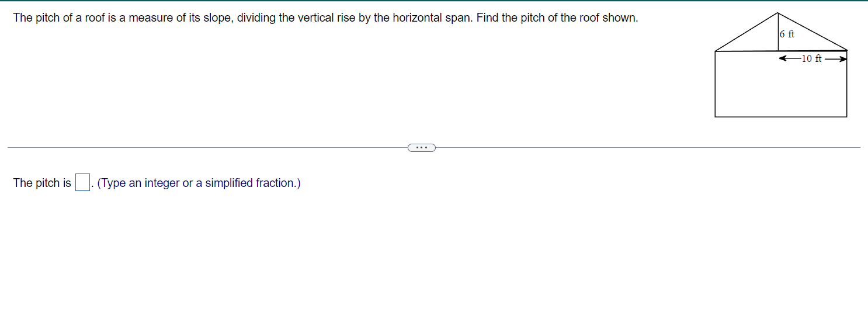This screenshot has height=316, width=868.
Task: Click the "6 ft" label in the diagram
Action: [x=787, y=34]
